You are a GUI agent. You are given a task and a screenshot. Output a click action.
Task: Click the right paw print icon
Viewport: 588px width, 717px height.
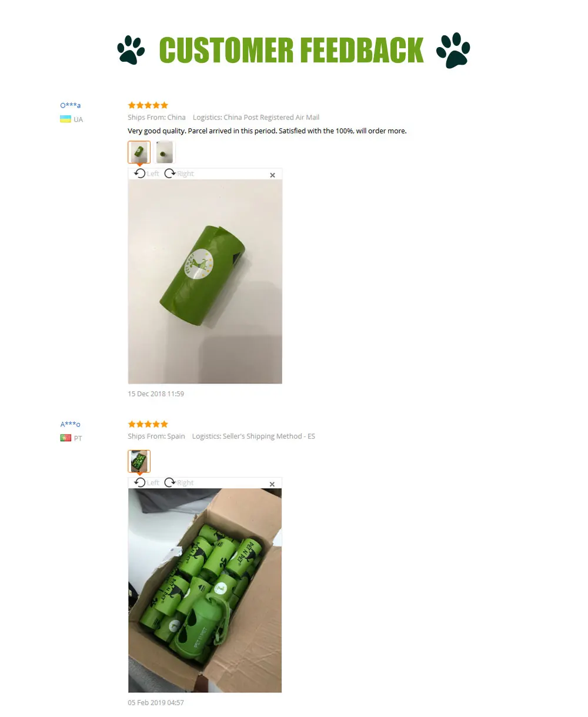pos(453,51)
